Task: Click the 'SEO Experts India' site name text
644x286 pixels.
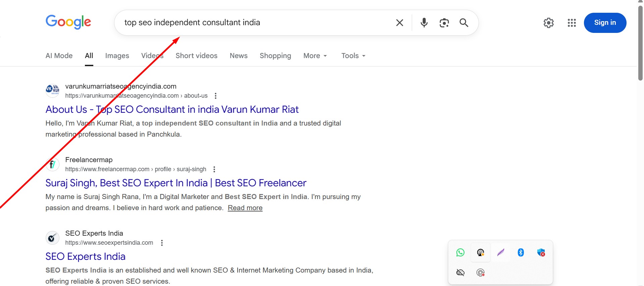Action: pyautogui.click(x=94, y=233)
